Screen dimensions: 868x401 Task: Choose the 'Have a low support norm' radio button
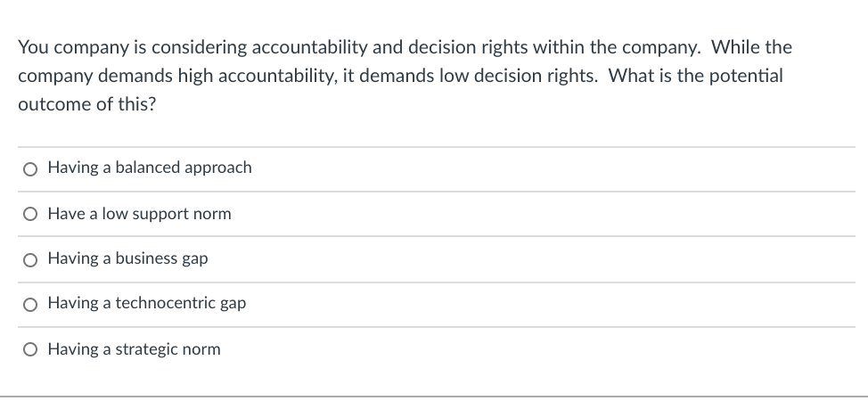31,214
